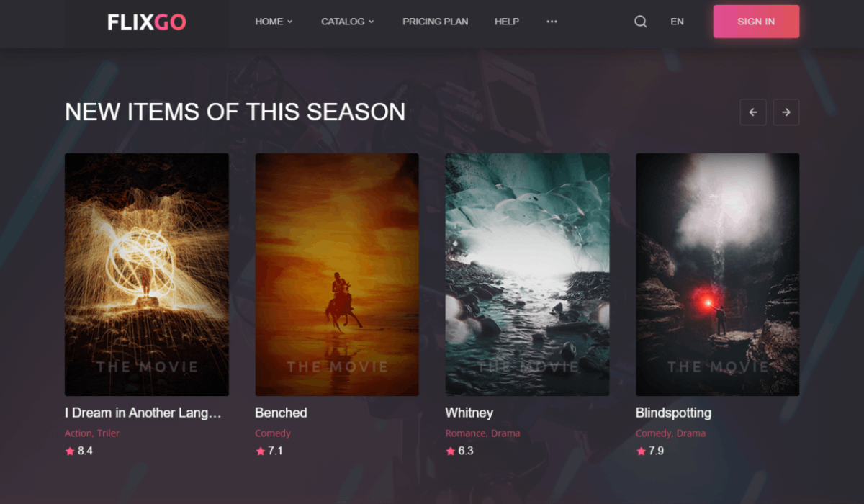
Task: Open the Blindspotting title link
Action: [673, 413]
